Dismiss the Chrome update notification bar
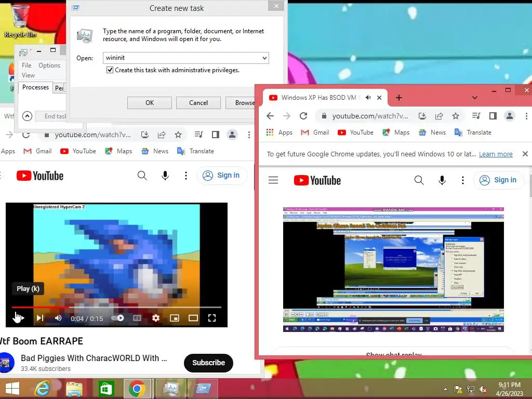This screenshot has height=399, width=532. tap(525, 154)
